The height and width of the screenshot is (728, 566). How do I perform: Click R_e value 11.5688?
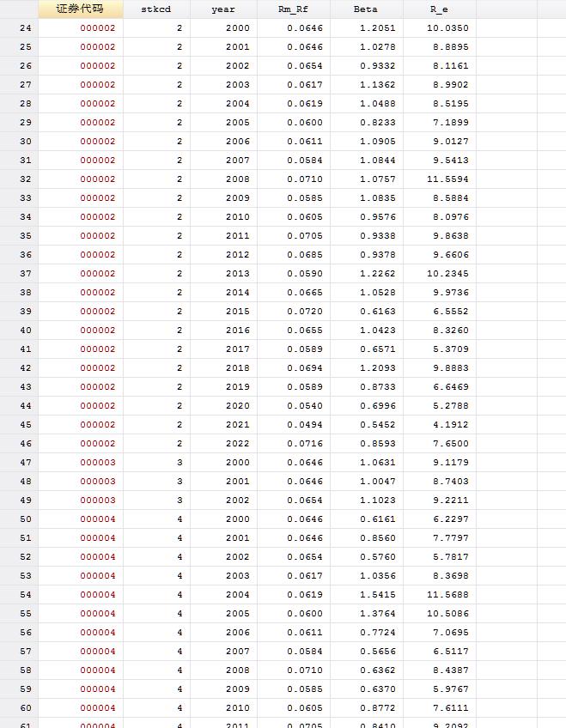[447, 595]
